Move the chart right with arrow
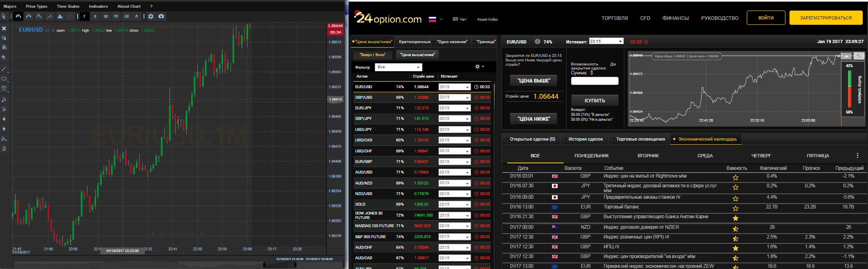 [4, 129]
